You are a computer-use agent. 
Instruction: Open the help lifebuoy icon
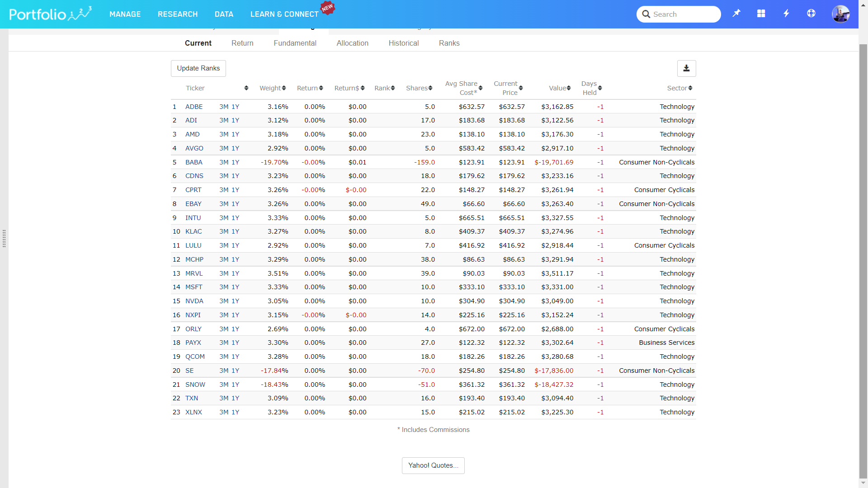811,14
